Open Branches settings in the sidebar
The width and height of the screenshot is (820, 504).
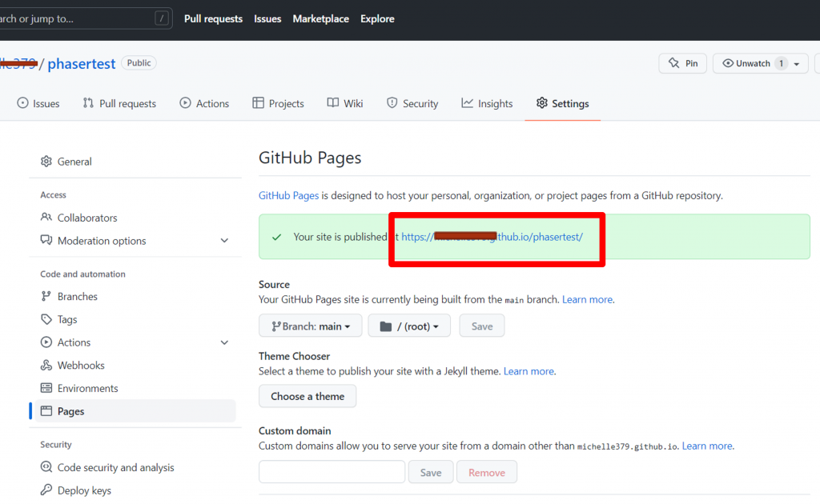click(x=78, y=297)
